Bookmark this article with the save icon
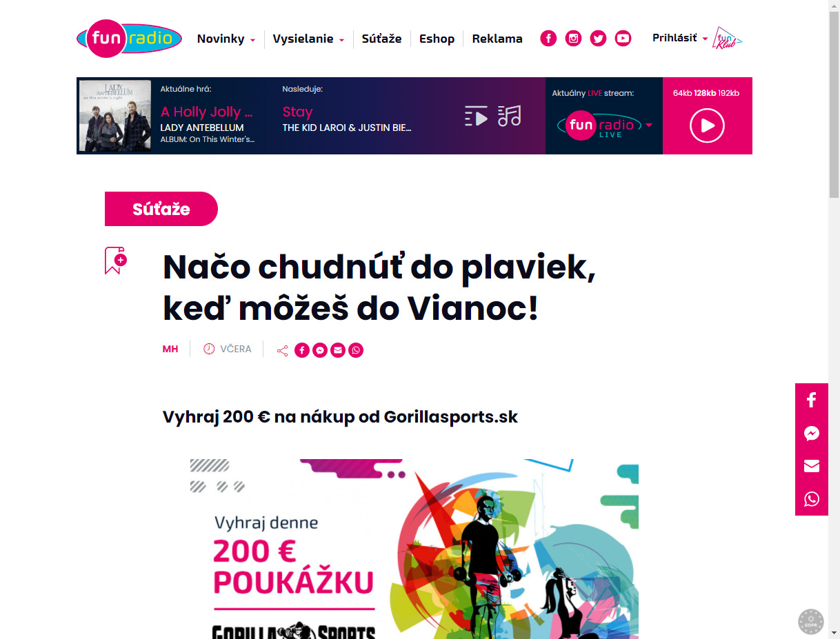 tap(115, 261)
